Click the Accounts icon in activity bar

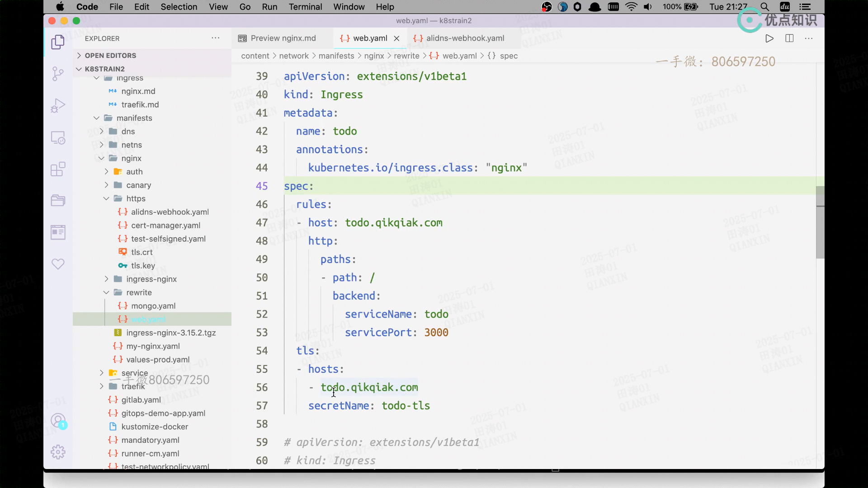point(58,421)
